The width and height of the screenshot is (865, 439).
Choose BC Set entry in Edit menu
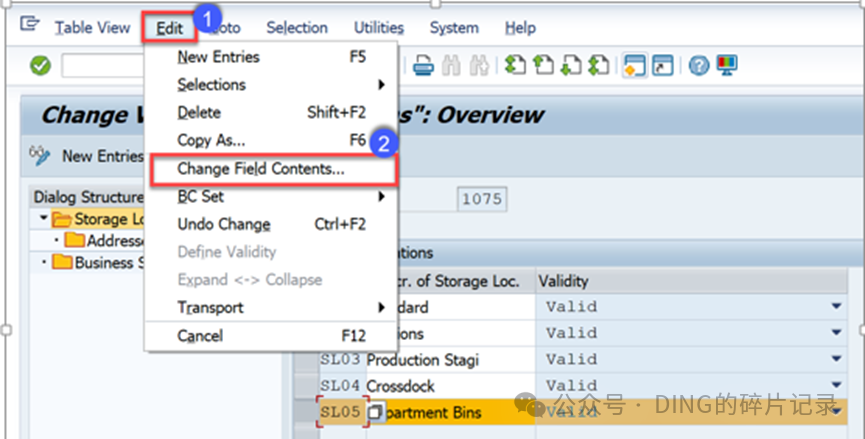[x=271, y=196]
